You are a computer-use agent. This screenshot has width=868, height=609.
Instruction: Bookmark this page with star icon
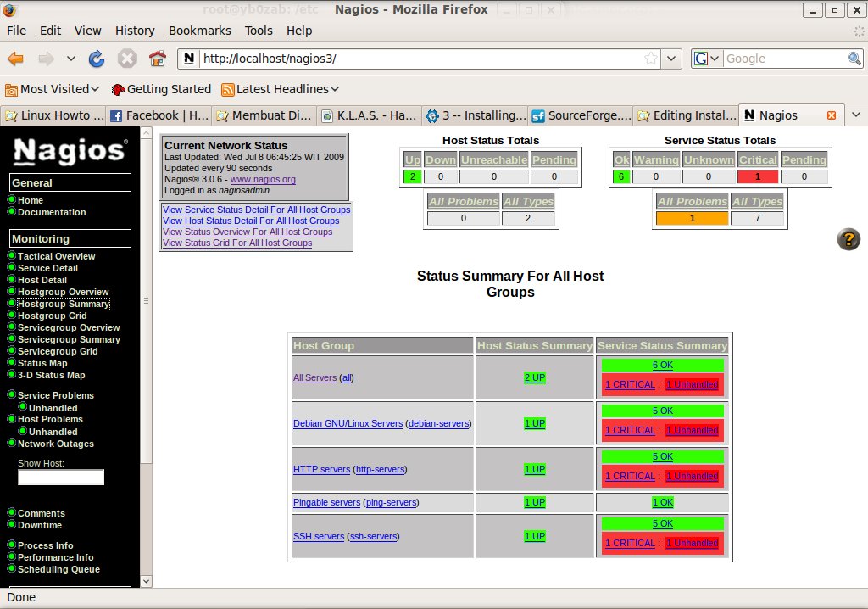651,59
